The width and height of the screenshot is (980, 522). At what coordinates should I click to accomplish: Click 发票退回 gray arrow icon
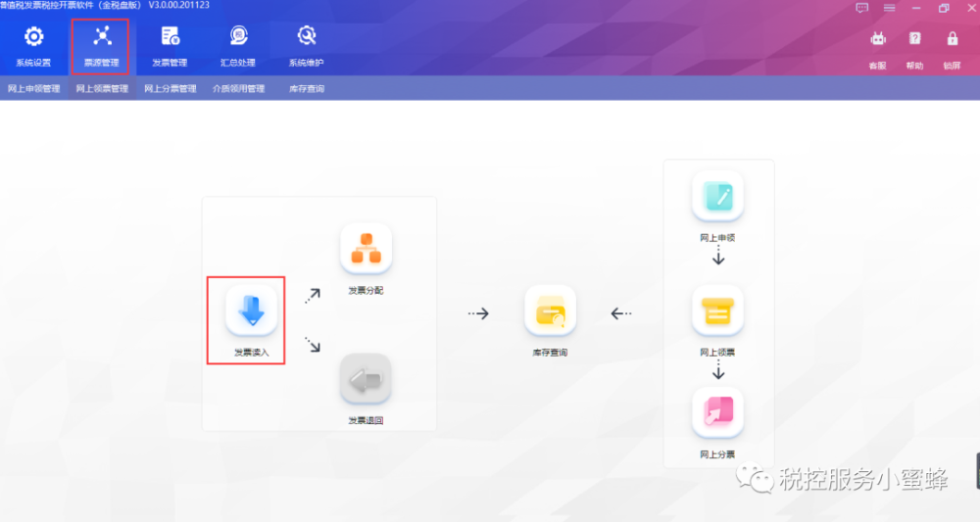(x=366, y=379)
